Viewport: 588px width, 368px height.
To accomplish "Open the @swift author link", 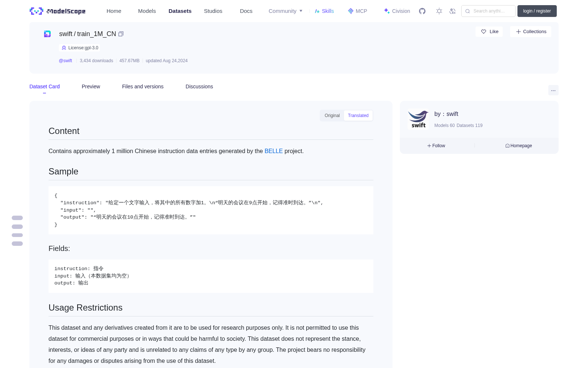I will point(65,61).
